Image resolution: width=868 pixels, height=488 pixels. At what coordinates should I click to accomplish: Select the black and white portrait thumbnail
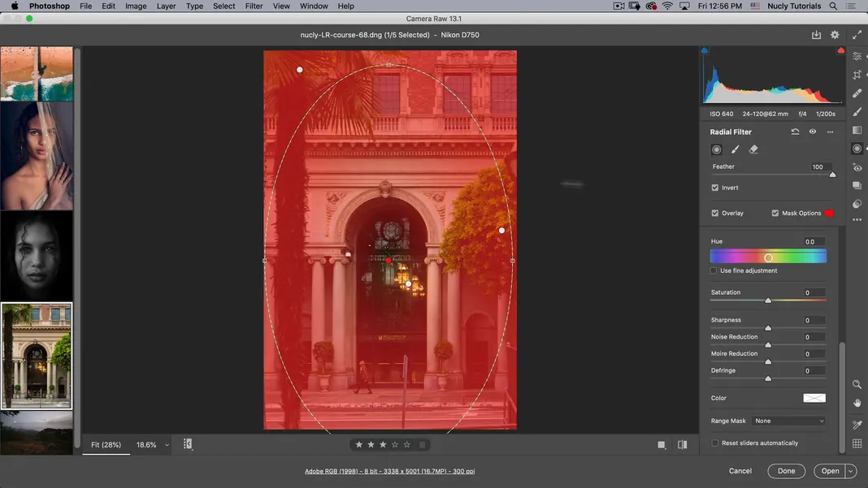coord(37,256)
